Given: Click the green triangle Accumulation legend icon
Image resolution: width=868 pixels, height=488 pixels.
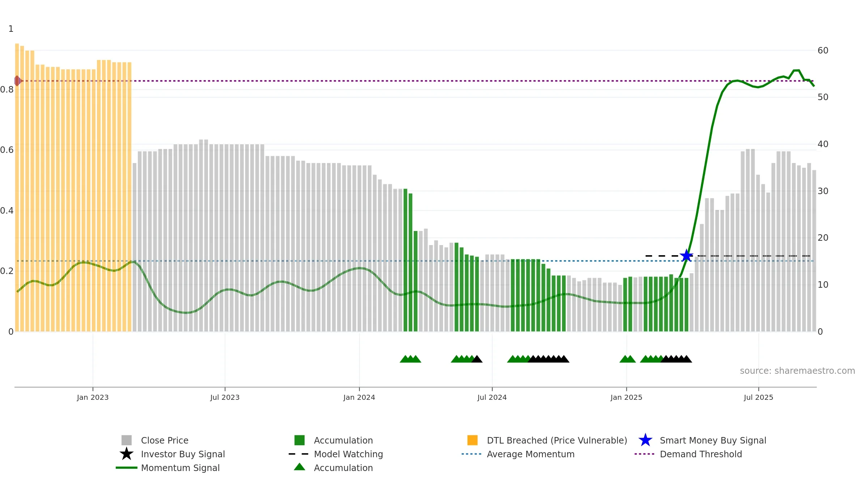Looking at the screenshot, I should 299,467.
